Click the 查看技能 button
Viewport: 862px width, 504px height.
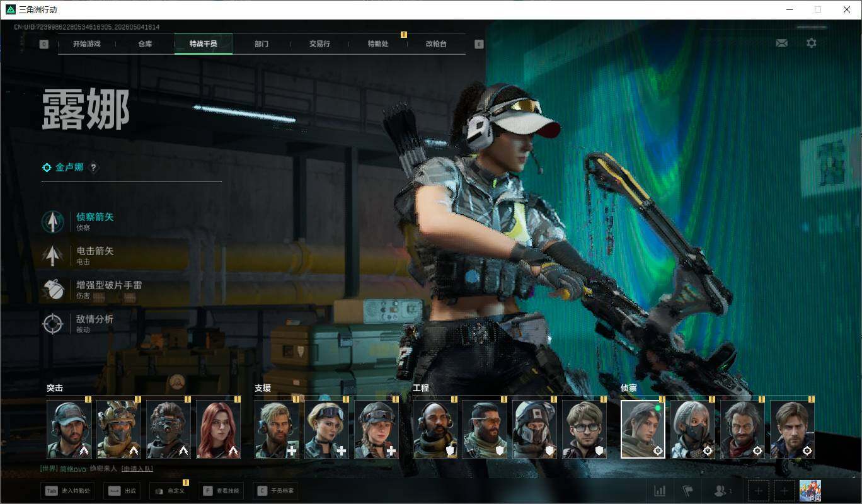coord(220,491)
